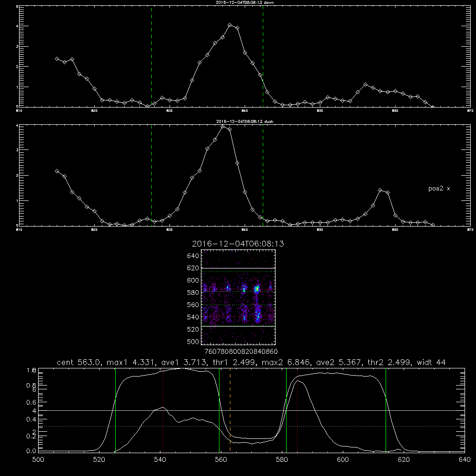Click the red dotted peak line near 585
This screenshot has height=476, width=476.
(x=297, y=410)
